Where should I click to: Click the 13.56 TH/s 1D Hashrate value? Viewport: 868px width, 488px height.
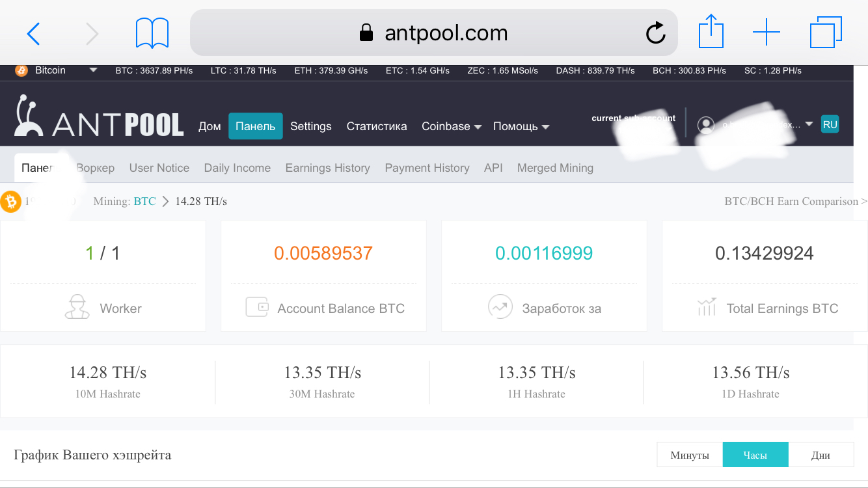click(x=751, y=373)
